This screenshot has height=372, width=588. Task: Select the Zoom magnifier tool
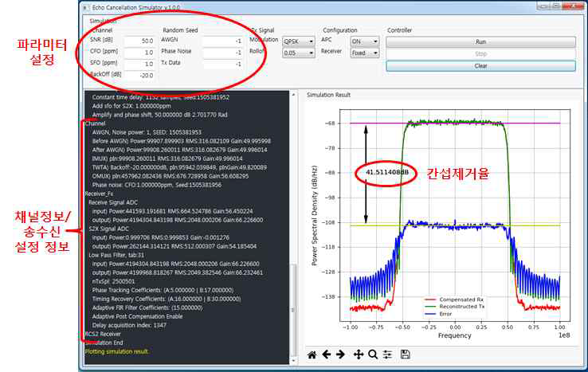click(x=372, y=354)
